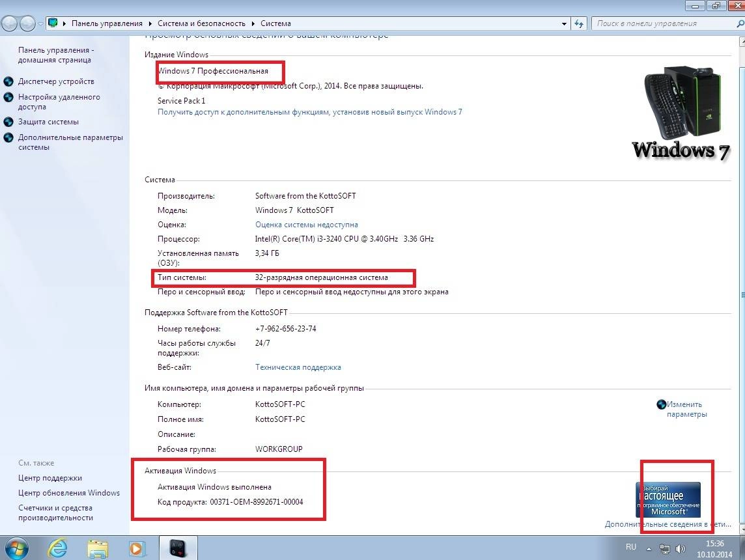745x560 pixels.
Task: Click 'Активация Windows выполнена' text
Action: (214, 487)
